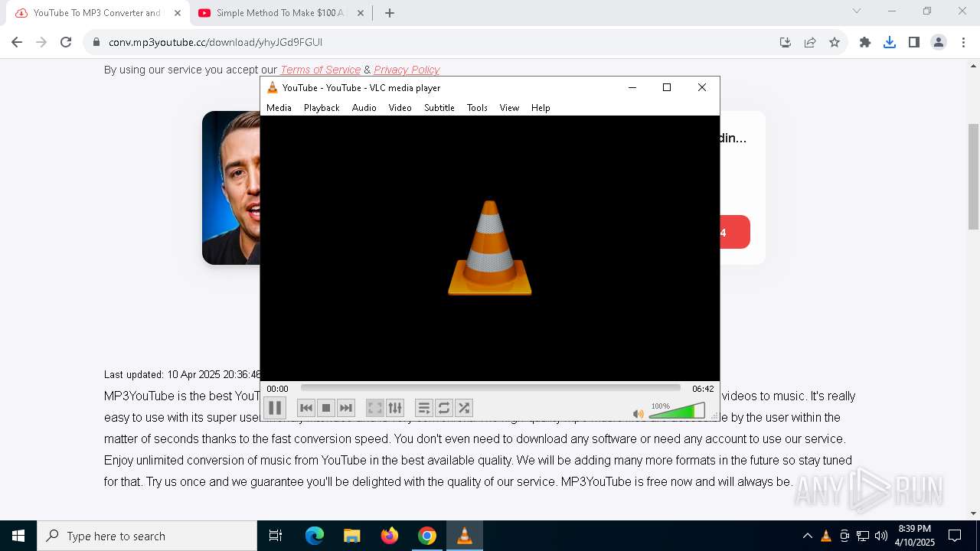Show hidden system tray icons
The width and height of the screenshot is (980, 551).
807,536
